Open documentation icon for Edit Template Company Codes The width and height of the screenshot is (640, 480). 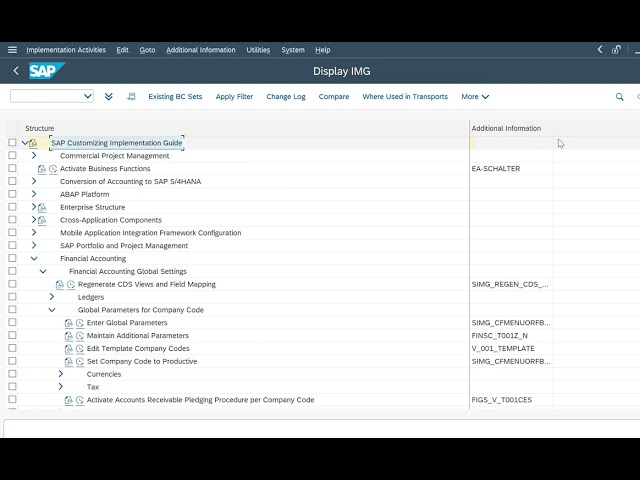coord(69,349)
